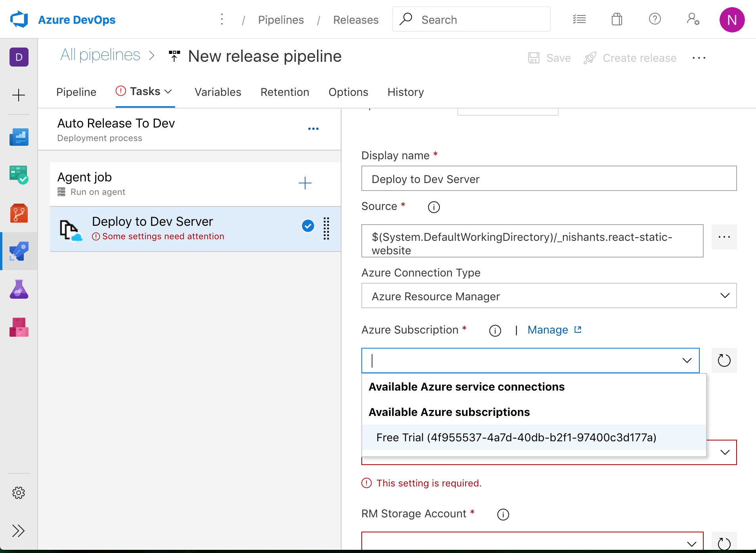This screenshot has height=553, width=756.
Task: Edit the Display name field
Action: (x=549, y=178)
